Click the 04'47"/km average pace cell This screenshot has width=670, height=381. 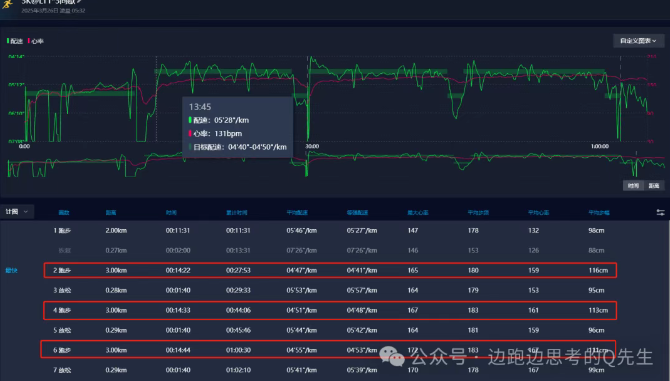[302, 270]
